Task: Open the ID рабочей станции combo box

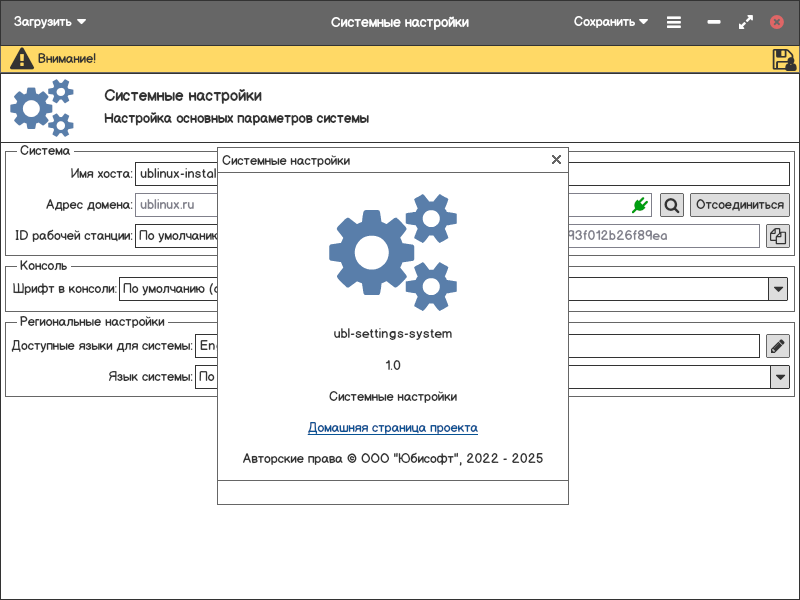Action: pyautogui.click(x=176, y=236)
